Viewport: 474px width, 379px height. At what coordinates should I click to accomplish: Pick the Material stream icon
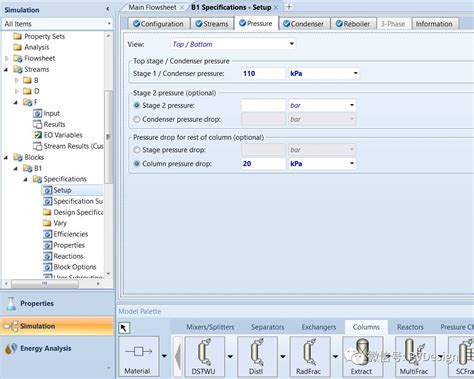pos(138,355)
